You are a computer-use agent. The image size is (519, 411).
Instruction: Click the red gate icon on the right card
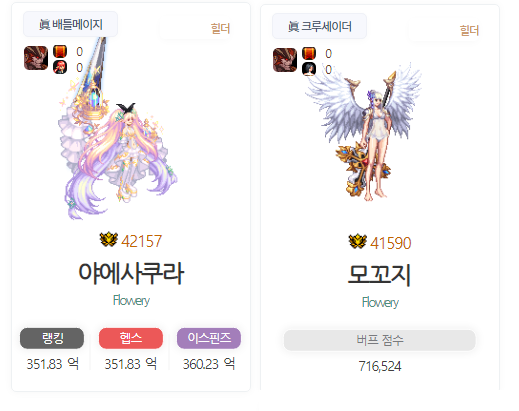coord(309,54)
